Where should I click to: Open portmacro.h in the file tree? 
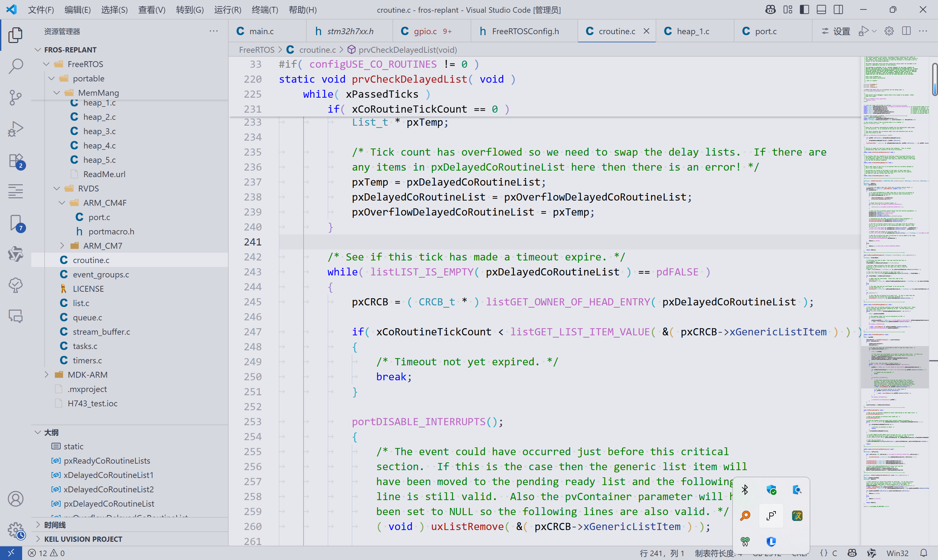[111, 231]
